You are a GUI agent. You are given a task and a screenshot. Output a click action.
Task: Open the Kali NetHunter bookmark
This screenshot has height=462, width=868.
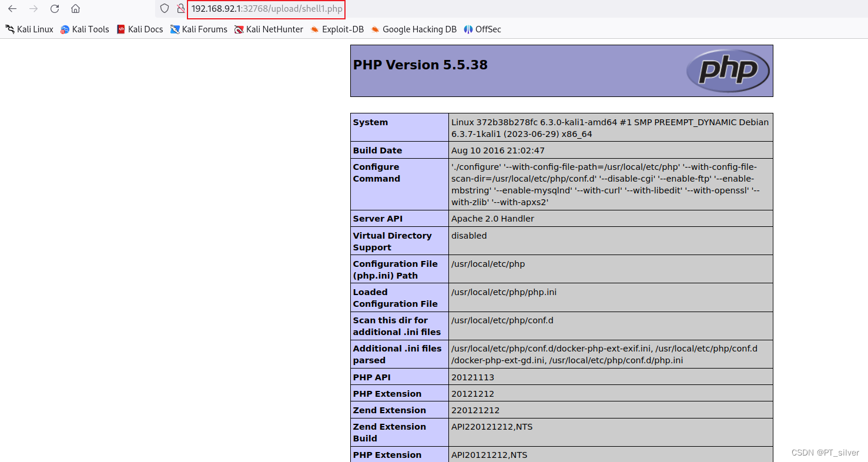269,29
